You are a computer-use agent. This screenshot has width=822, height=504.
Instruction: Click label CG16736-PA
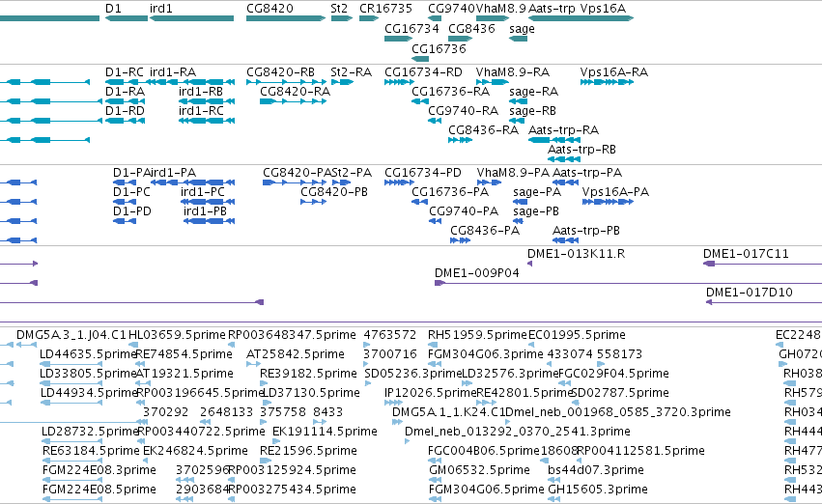(450, 192)
